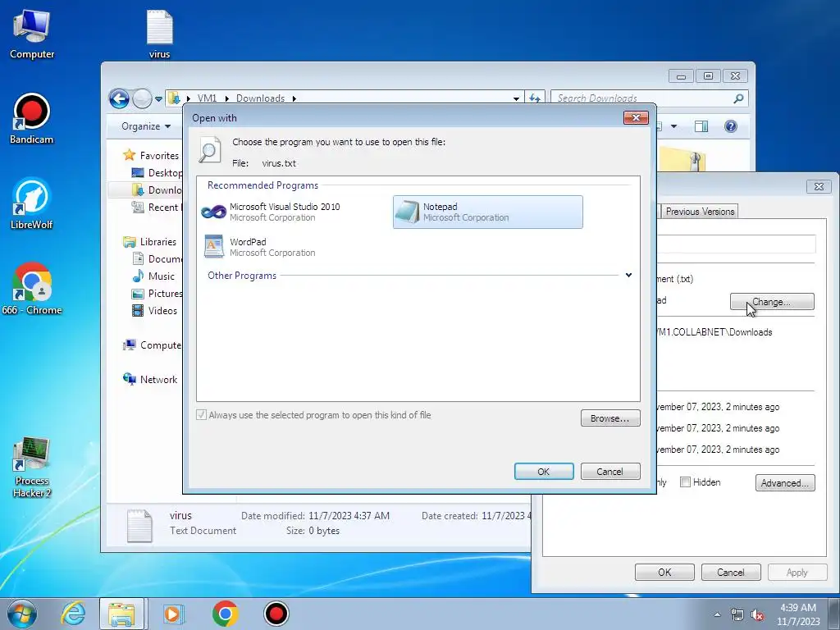Click the zipped folder in Downloads
Viewport: 840px width, 630px height.
tap(683, 160)
